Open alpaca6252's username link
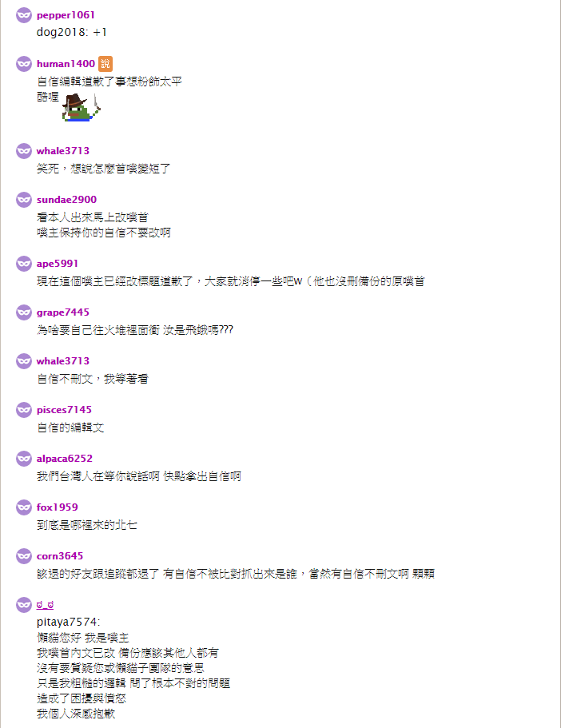The height and width of the screenshot is (728, 561). pos(65,459)
